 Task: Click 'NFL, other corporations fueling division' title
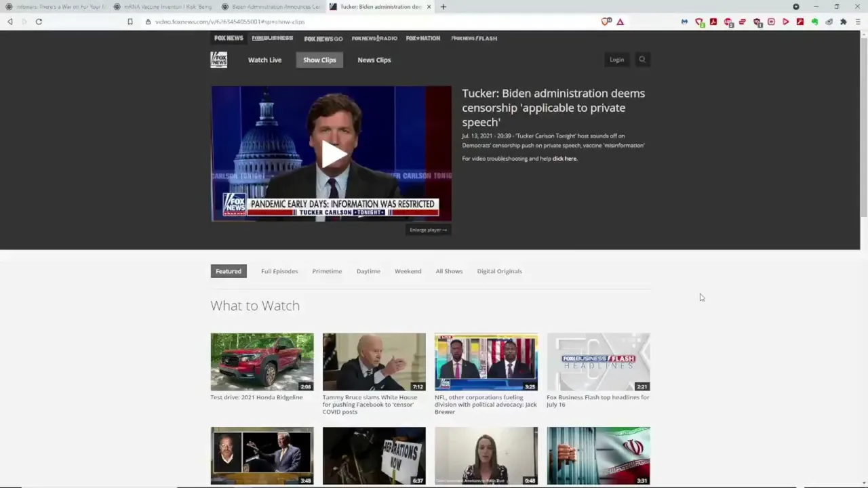(486, 405)
